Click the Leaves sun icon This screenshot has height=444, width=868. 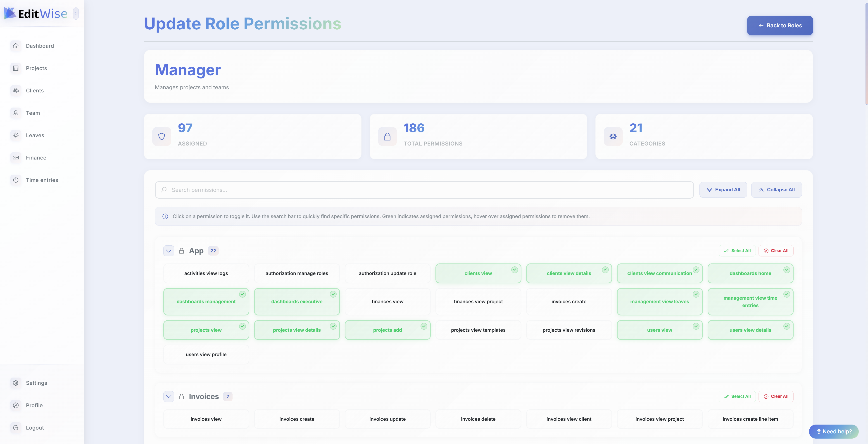tap(16, 135)
